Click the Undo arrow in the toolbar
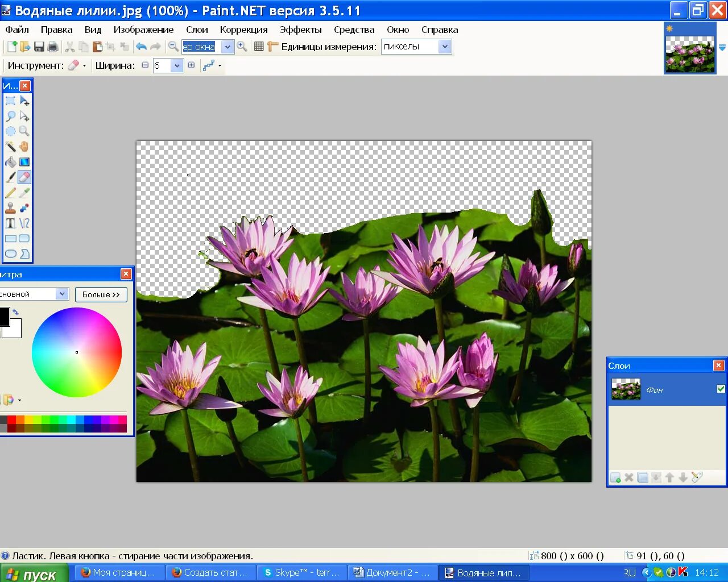This screenshot has width=728, height=582. pyautogui.click(x=141, y=47)
